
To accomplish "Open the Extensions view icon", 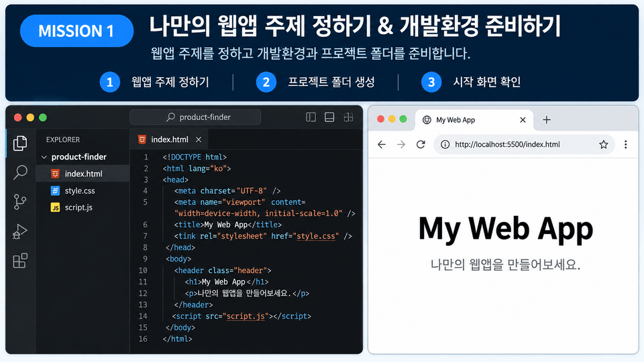I will 19,261.
